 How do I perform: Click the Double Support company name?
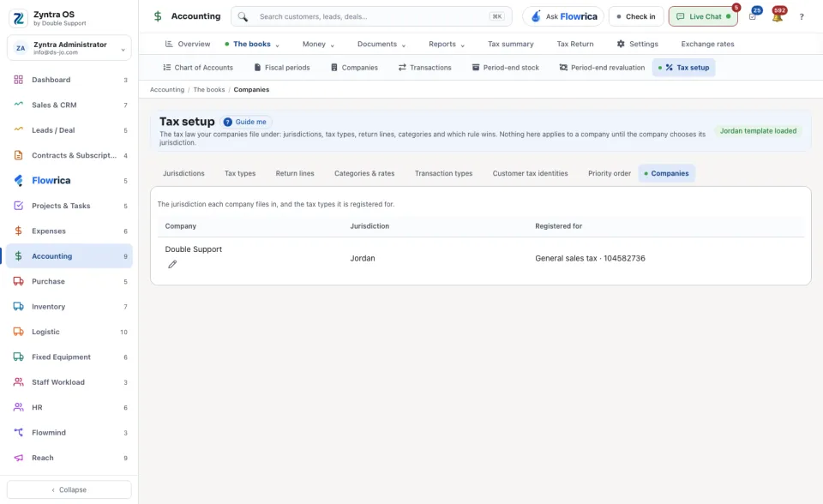[x=193, y=249]
